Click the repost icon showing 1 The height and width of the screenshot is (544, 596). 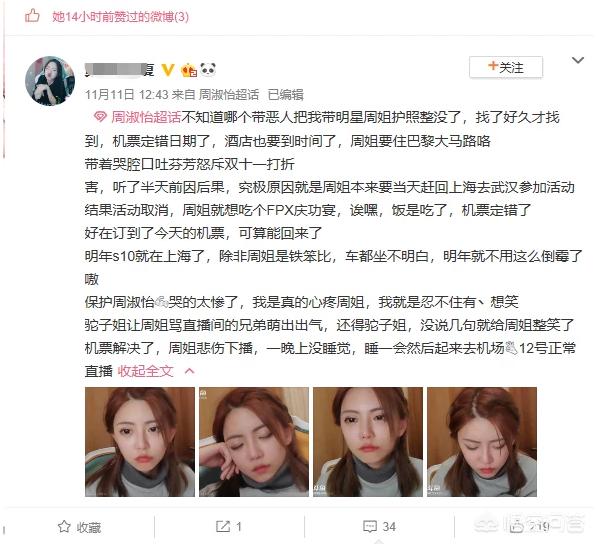[223, 527]
